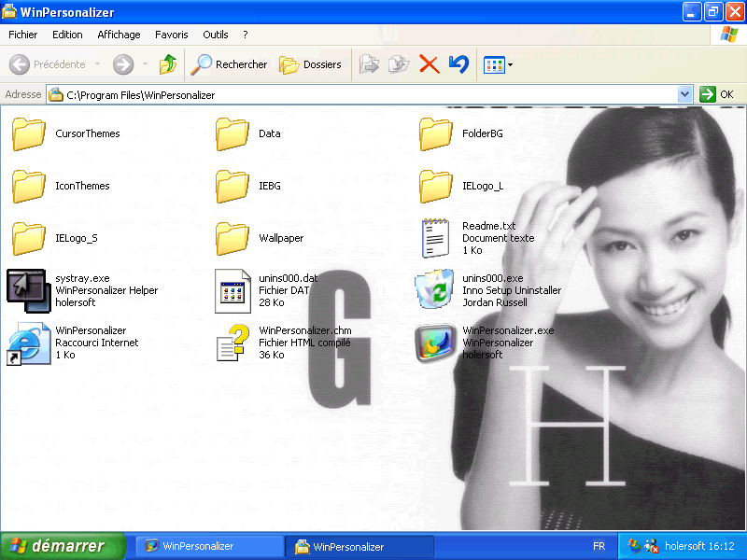
Task: Open the démarrer start menu
Action: [63, 546]
